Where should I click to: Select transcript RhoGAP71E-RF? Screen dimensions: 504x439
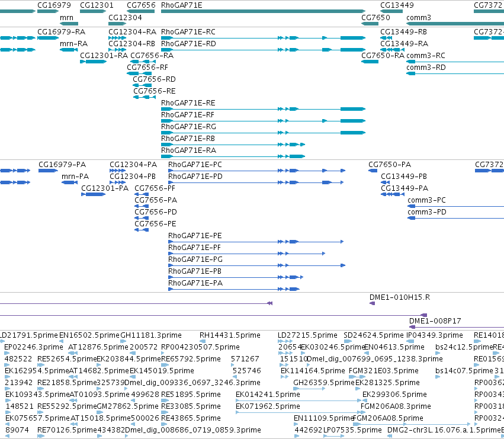tap(187, 115)
